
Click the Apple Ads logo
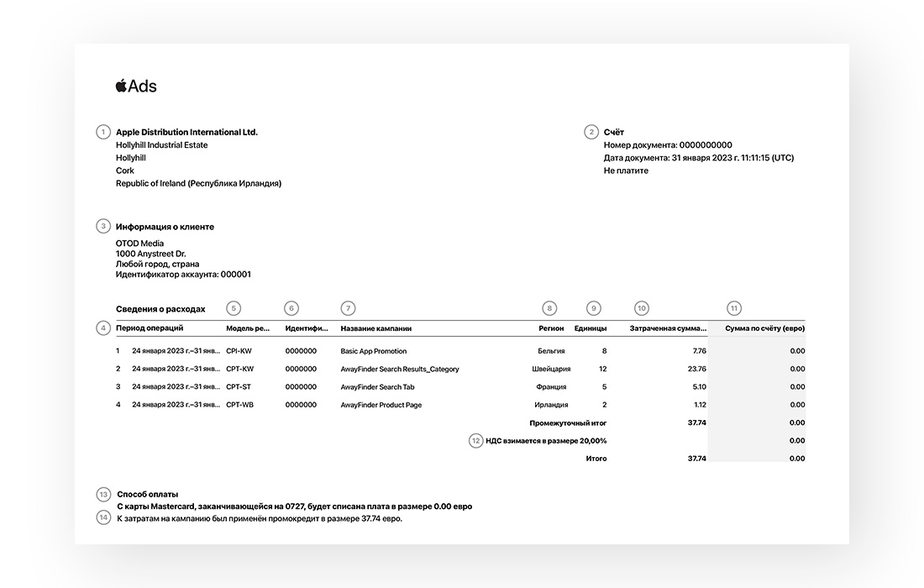[136, 86]
